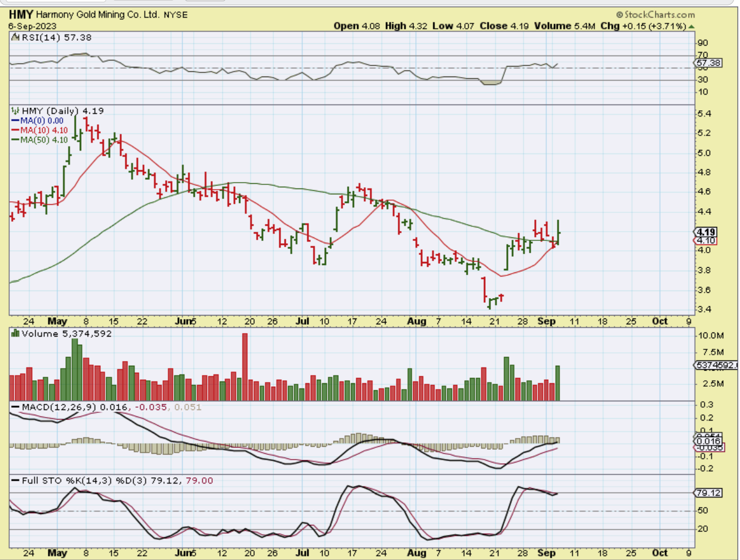Click the 5.4 price axis label
The width and height of the screenshot is (740, 560).
click(704, 114)
